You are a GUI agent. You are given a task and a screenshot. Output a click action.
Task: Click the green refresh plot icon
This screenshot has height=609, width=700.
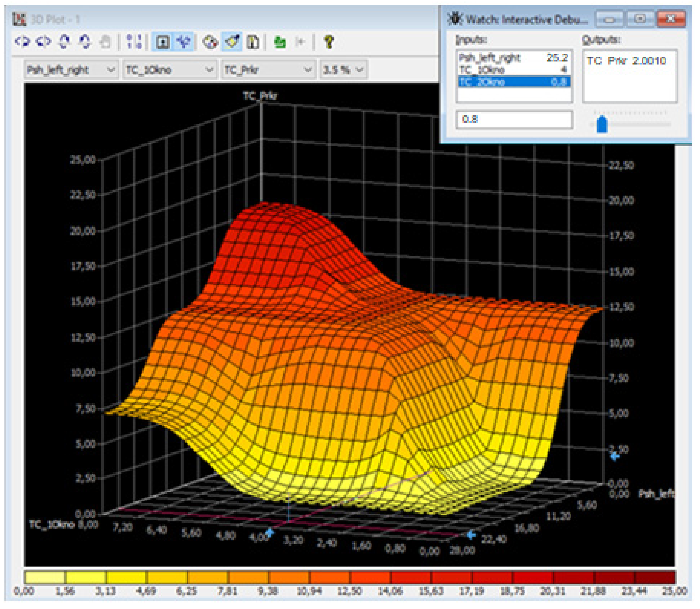tap(280, 42)
